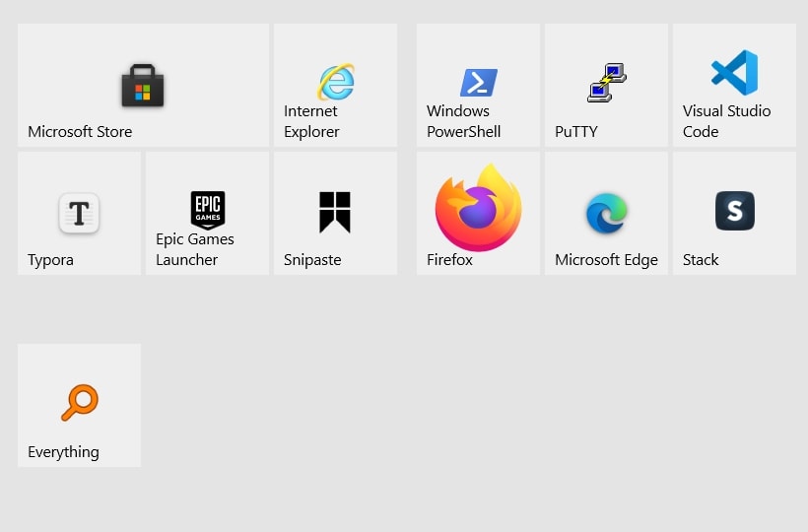Click the "Windows PowerShell" tile label
Viewport: 808px width, 532px height.
pyautogui.click(x=463, y=121)
